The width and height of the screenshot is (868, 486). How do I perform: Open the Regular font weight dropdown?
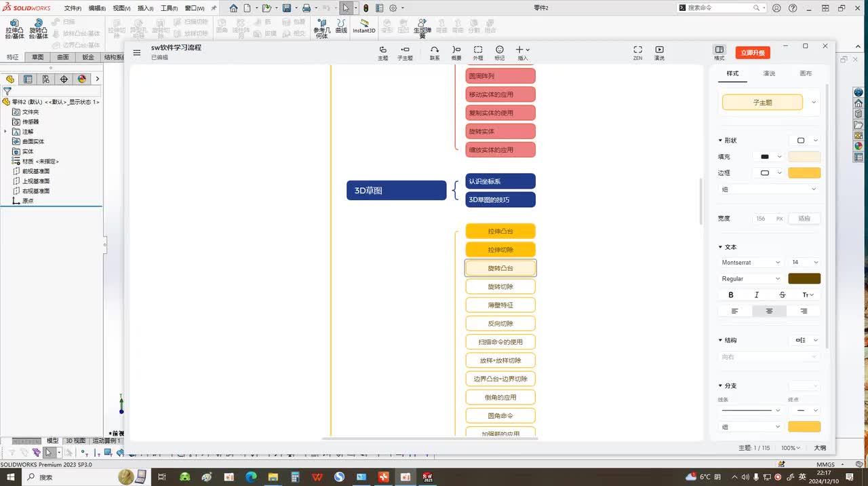tap(751, 279)
